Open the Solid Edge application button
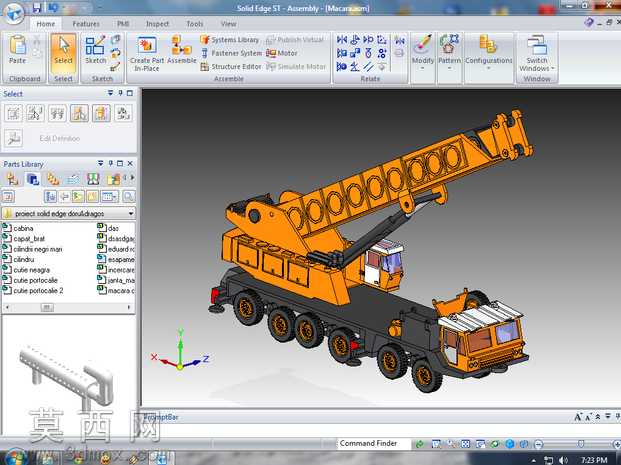 [14, 13]
